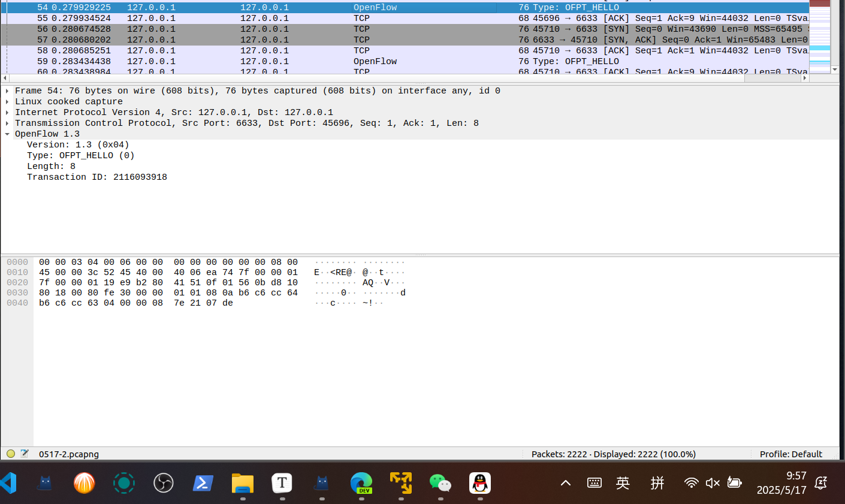Open OBS Studio from the taskbar
Viewport: 845px width, 504px height.
(x=163, y=483)
